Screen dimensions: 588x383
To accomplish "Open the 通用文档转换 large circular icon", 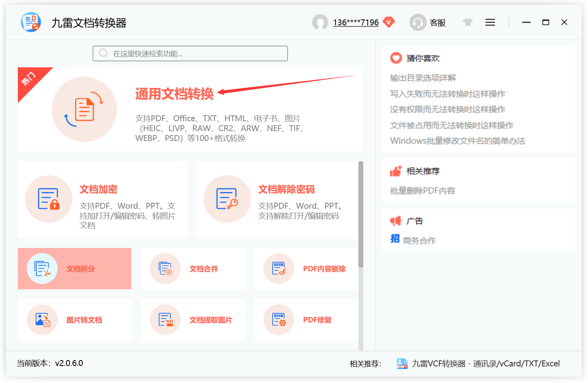I will pyautogui.click(x=84, y=109).
